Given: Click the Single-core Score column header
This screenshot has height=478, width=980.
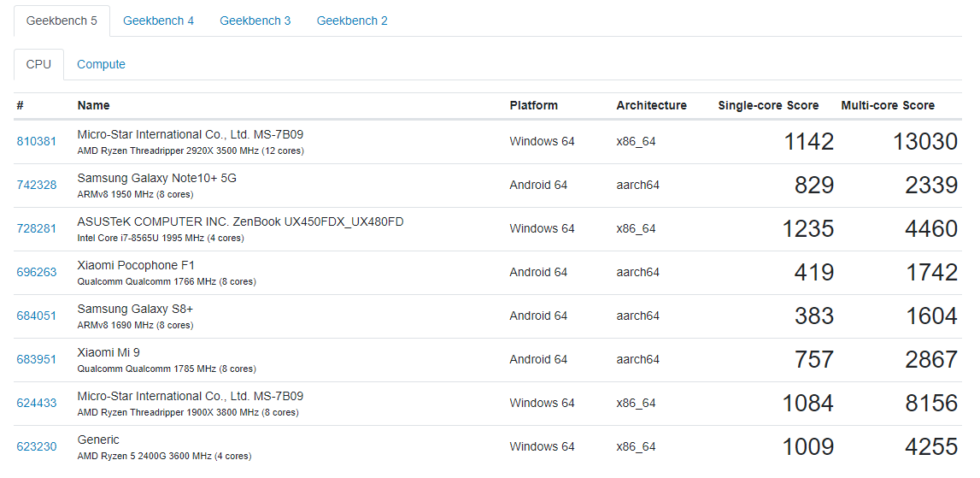Looking at the screenshot, I should pos(768,106).
